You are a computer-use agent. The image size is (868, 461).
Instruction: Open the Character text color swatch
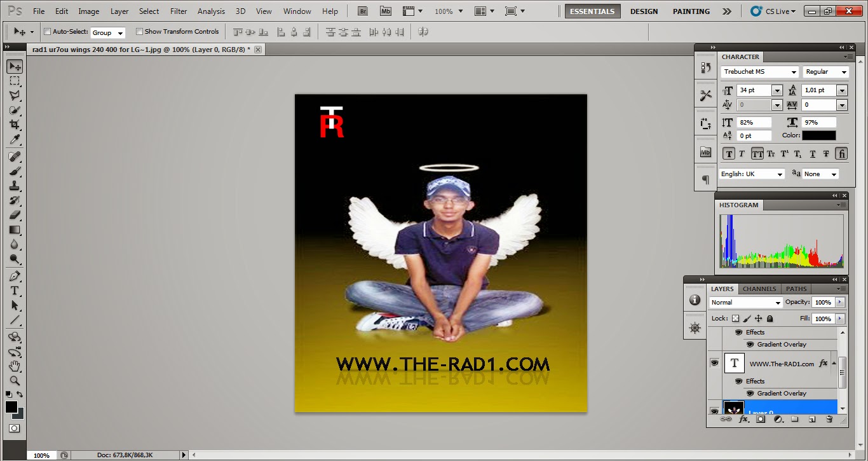(818, 135)
